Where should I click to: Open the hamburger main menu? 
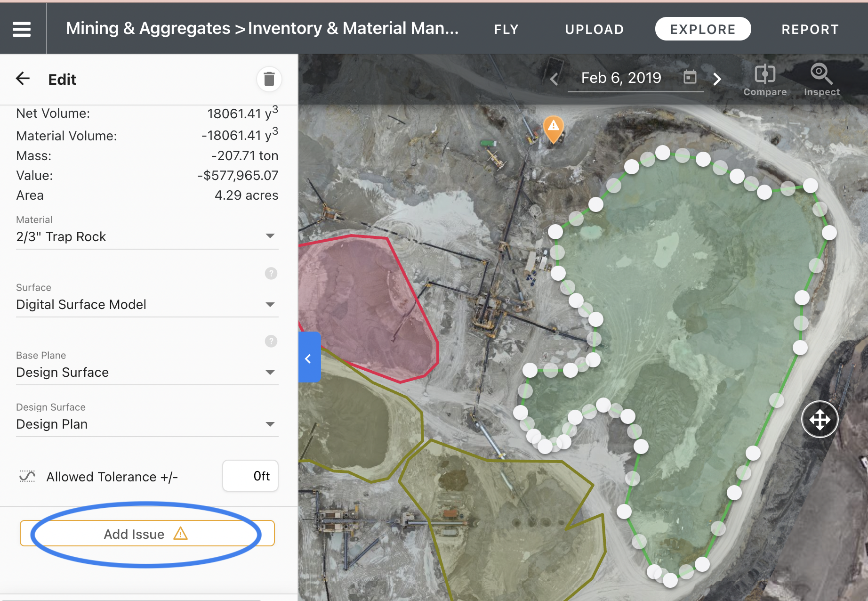[22, 29]
